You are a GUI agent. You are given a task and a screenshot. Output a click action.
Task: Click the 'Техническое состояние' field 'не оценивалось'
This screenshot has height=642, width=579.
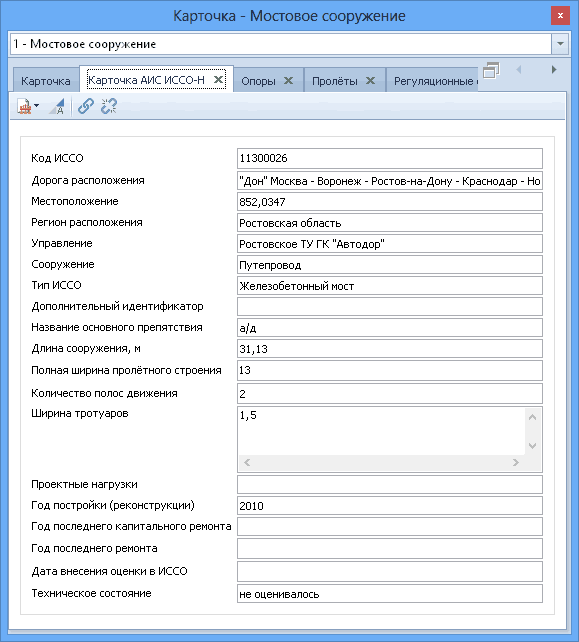pyautogui.click(x=390, y=594)
